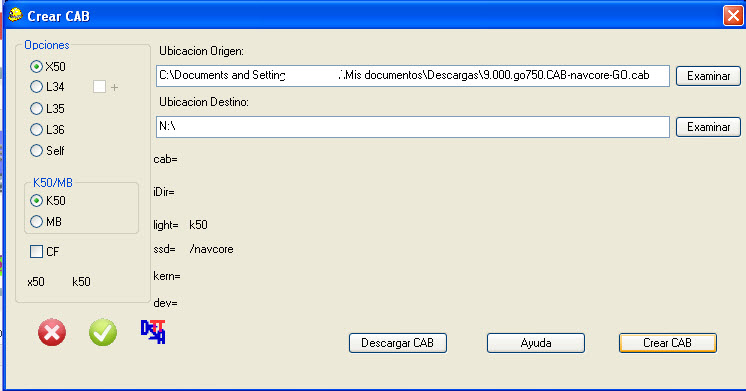Select the L35 radio option
Screen dimensions: 746x391
(36, 108)
